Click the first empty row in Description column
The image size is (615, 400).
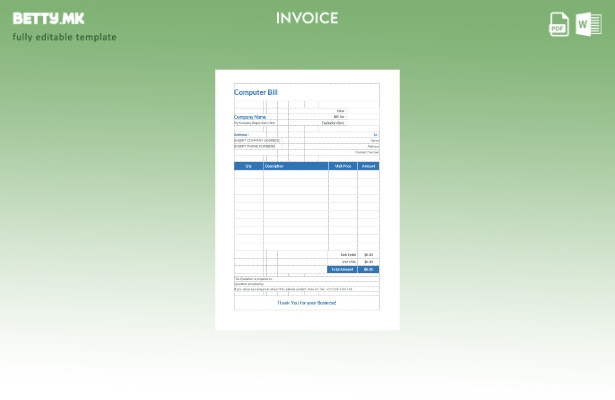click(295, 174)
